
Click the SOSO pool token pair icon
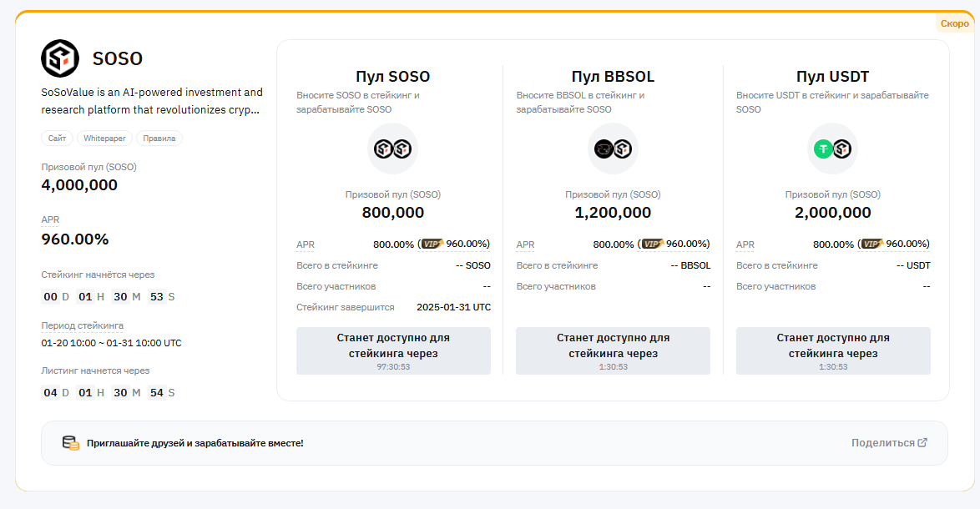392,149
